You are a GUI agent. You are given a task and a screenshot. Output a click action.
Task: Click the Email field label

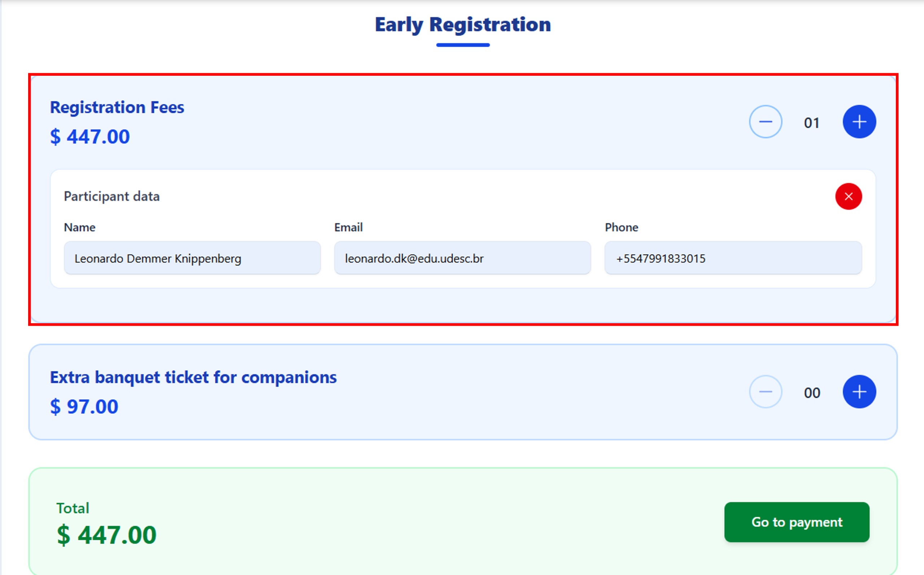click(x=348, y=227)
